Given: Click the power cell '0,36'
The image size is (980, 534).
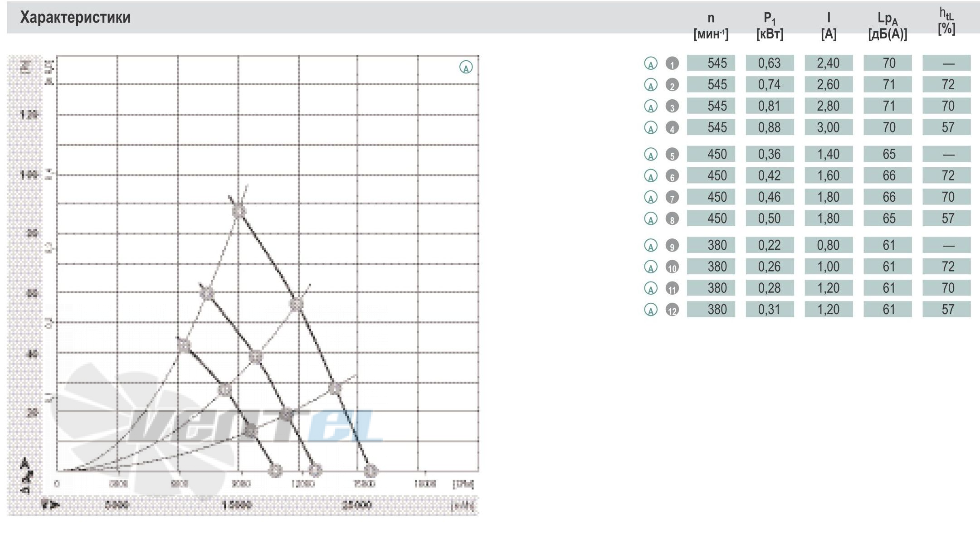Looking at the screenshot, I should [x=770, y=154].
